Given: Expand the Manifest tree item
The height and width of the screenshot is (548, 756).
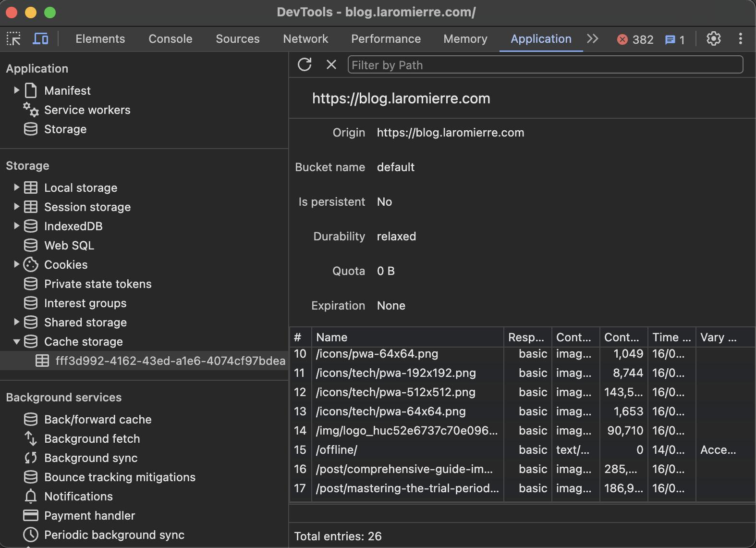Looking at the screenshot, I should 16,90.
